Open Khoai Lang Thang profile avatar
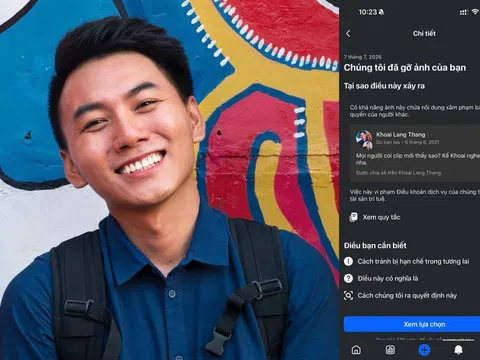The width and height of the screenshot is (480, 360). tap(364, 139)
